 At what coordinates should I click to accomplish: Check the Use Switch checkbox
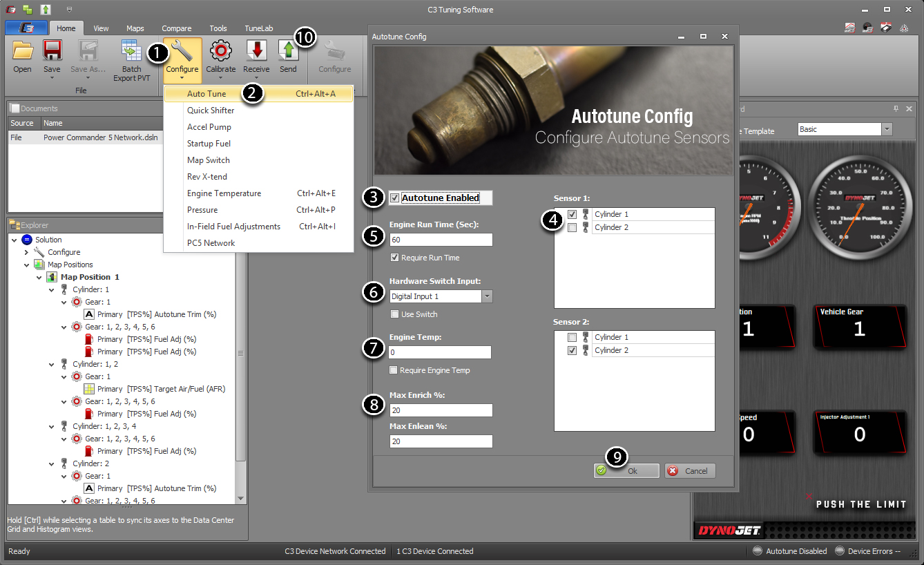tap(394, 314)
